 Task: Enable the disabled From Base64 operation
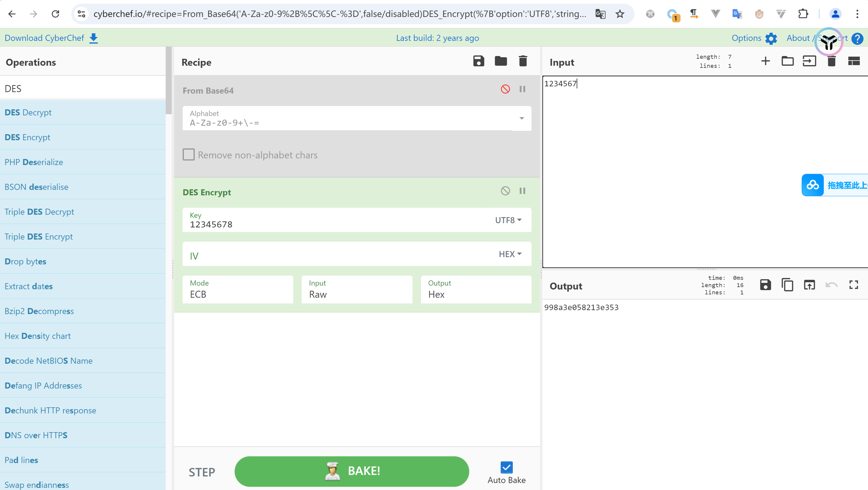505,89
